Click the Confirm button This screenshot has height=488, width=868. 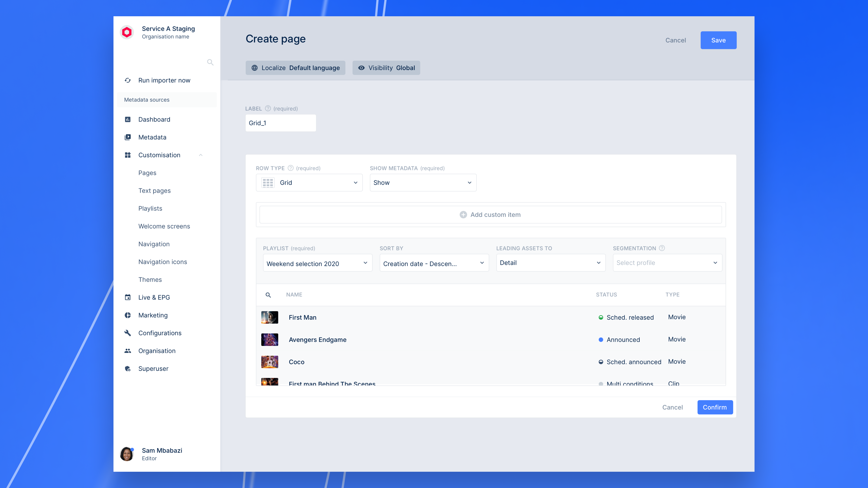point(715,407)
